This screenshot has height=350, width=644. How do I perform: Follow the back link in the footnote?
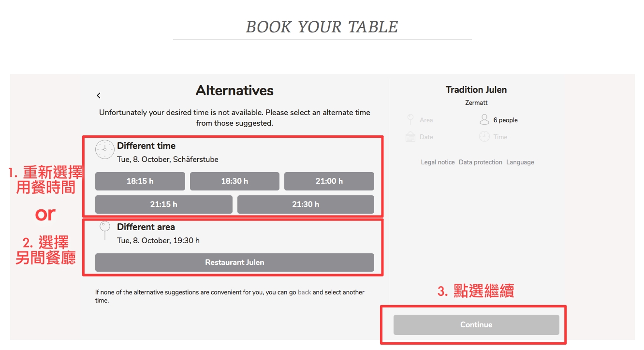(x=305, y=292)
